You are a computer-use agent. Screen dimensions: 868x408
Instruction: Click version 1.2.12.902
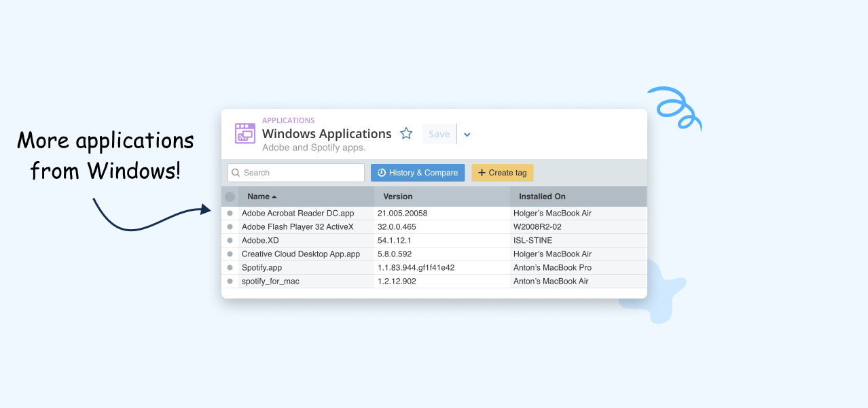tap(397, 281)
